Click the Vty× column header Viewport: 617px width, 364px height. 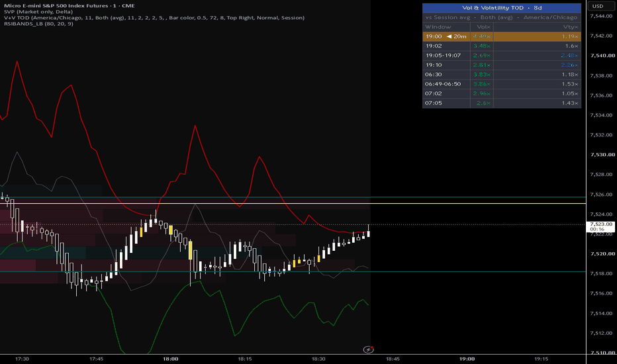(570, 26)
